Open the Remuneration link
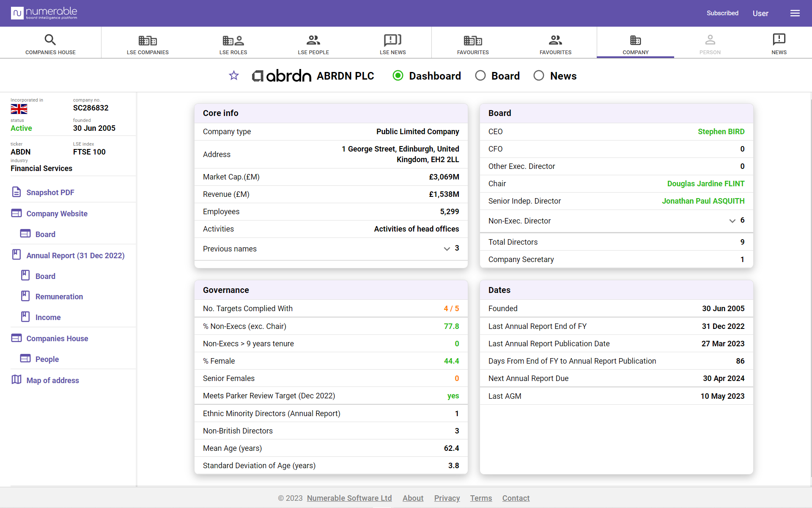 (59, 297)
